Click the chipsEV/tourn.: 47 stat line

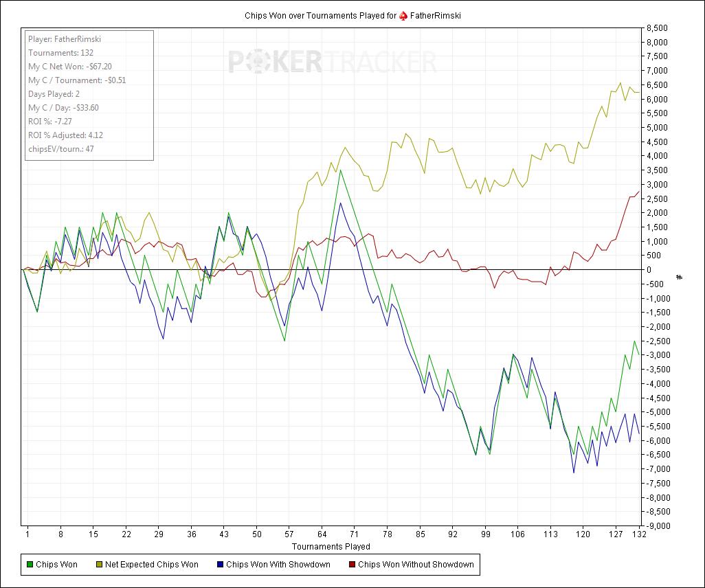61,149
